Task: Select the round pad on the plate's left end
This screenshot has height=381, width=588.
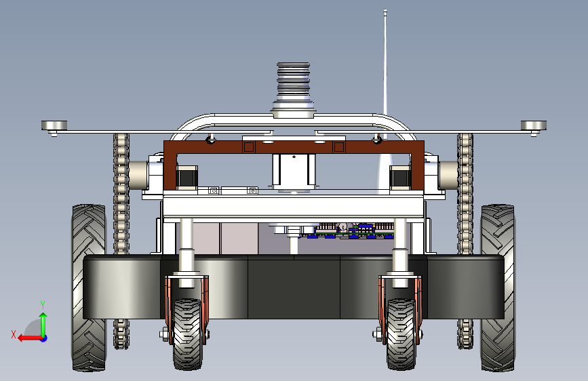Action: tap(54, 125)
